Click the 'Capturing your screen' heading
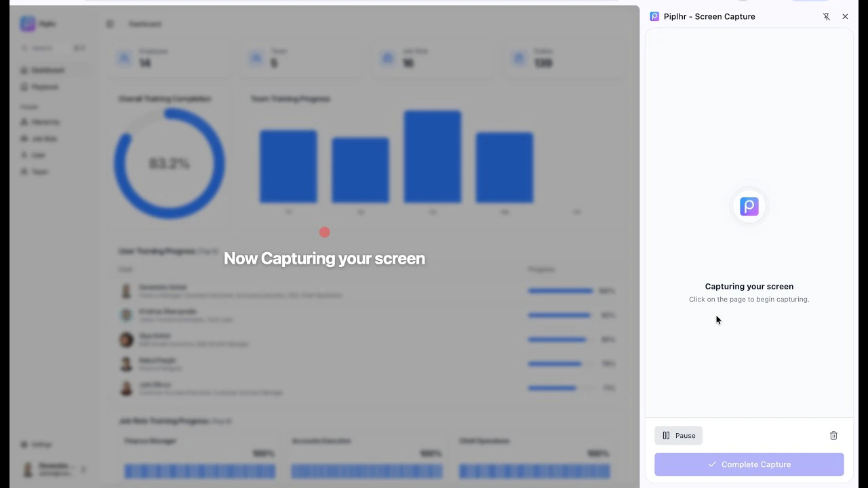The height and width of the screenshot is (488, 868). tap(749, 287)
